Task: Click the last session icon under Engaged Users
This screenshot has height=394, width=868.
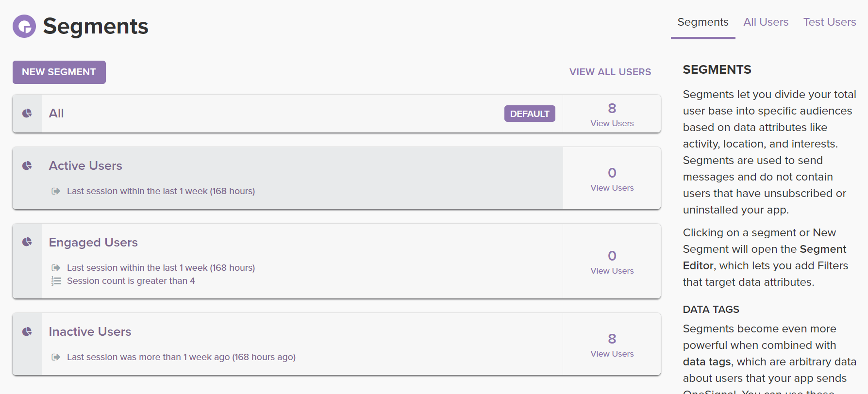Action: (56, 268)
